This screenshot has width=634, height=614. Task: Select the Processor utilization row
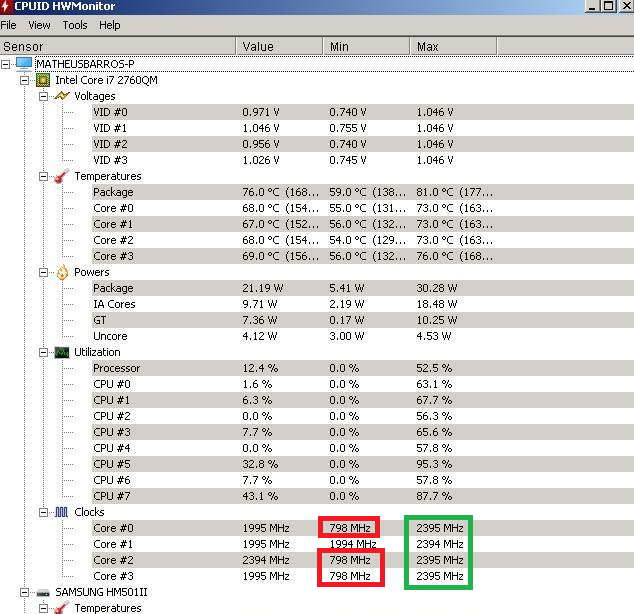pyautogui.click(x=363, y=368)
